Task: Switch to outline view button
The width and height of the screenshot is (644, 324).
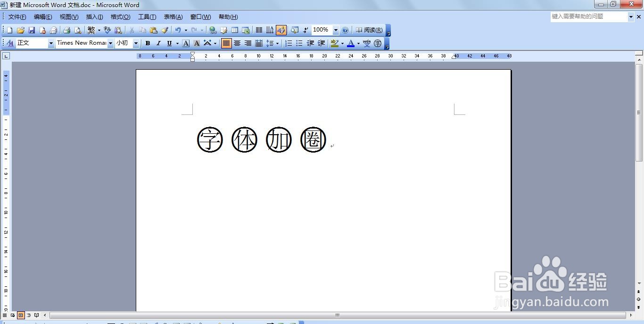Action: [29, 315]
